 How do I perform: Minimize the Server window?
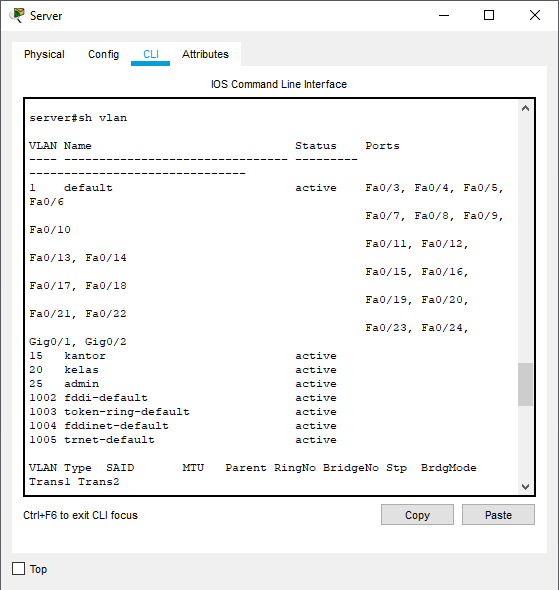click(444, 15)
